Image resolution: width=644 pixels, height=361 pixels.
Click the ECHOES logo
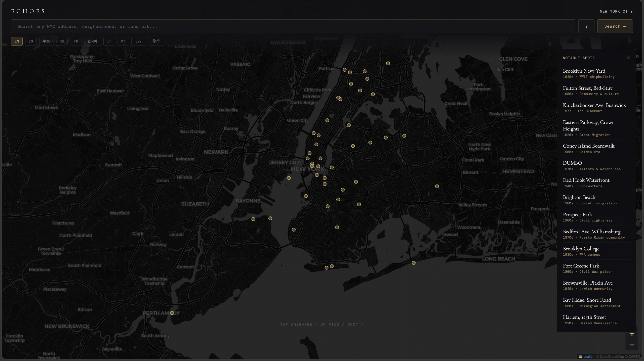tap(28, 11)
